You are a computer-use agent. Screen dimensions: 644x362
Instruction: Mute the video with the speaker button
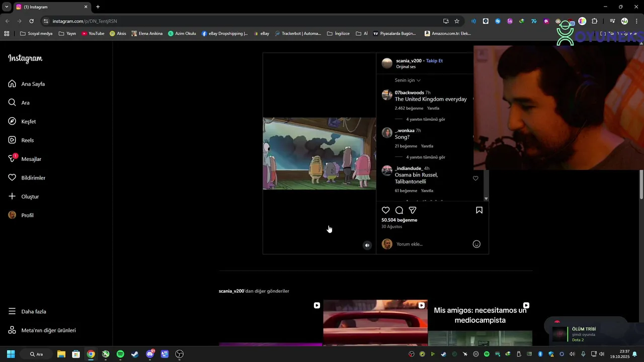(x=367, y=245)
